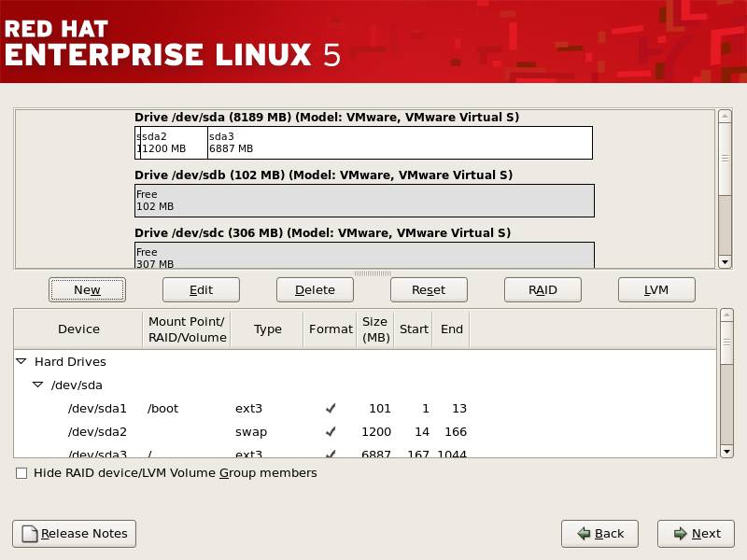Click the Reset button
Viewport: 747px width, 560px height.
[x=429, y=289]
